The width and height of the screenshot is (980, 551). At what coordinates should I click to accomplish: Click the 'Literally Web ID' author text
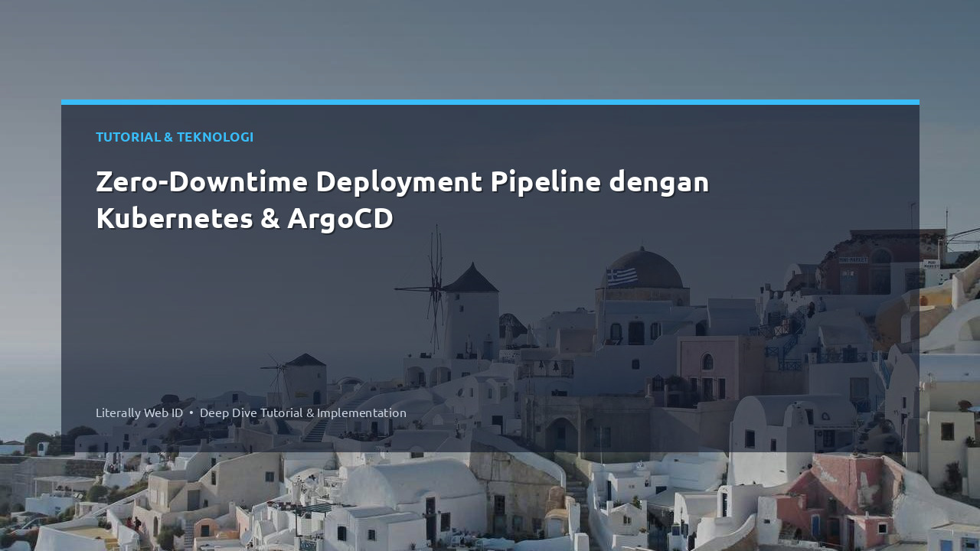pyautogui.click(x=139, y=412)
